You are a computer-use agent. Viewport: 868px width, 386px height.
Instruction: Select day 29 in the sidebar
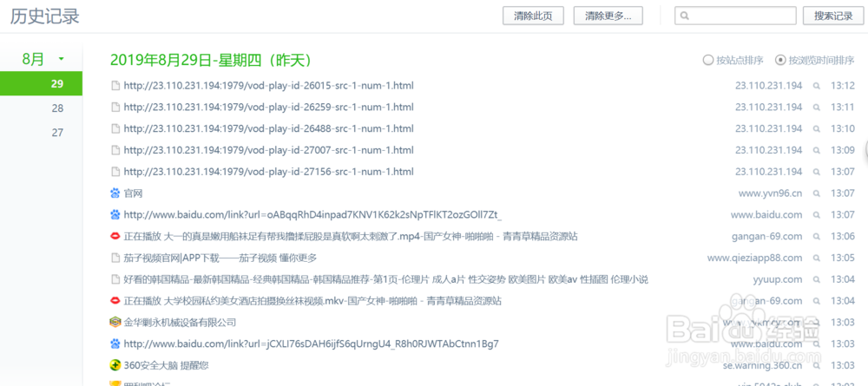[41, 84]
